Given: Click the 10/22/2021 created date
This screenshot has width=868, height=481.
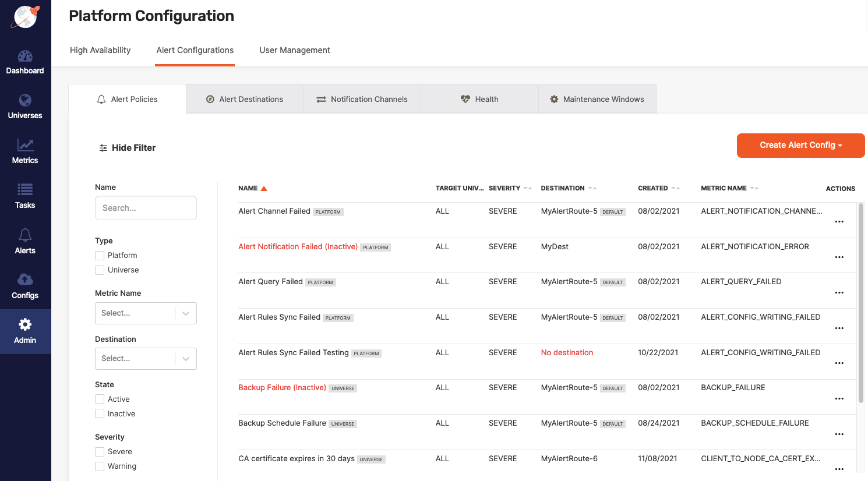Looking at the screenshot, I should pyautogui.click(x=658, y=353).
